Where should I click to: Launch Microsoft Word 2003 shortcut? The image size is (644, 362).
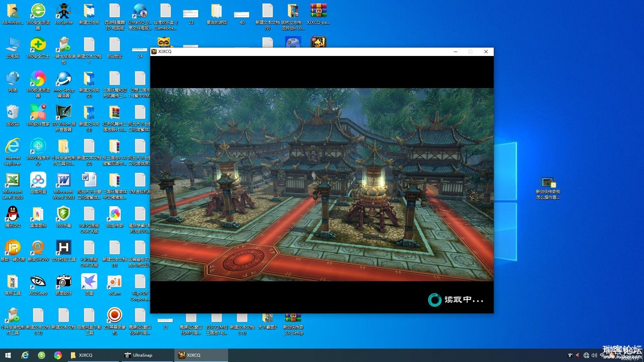pos(64,186)
